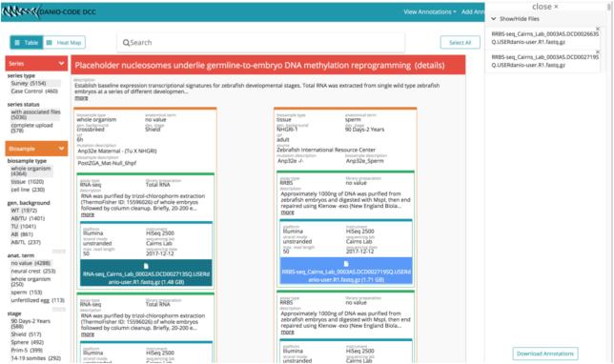614x364 pixels.
Task: Filter anatomical term unfertilized egg (113)
Action: (x=37, y=300)
